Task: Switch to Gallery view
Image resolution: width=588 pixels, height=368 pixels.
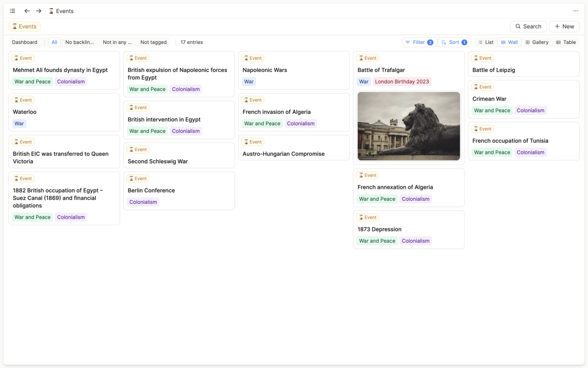Action: pos(537,42)
